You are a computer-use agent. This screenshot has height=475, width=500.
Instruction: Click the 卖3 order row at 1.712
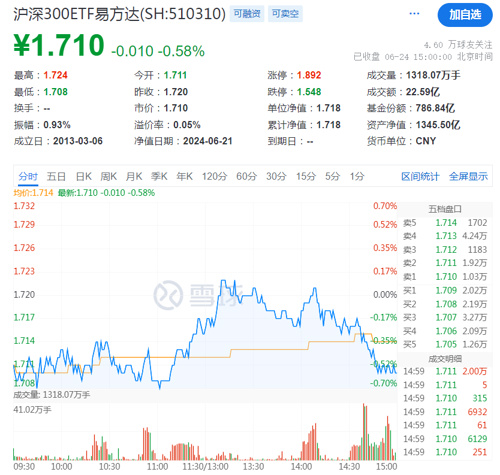point(445,250)
